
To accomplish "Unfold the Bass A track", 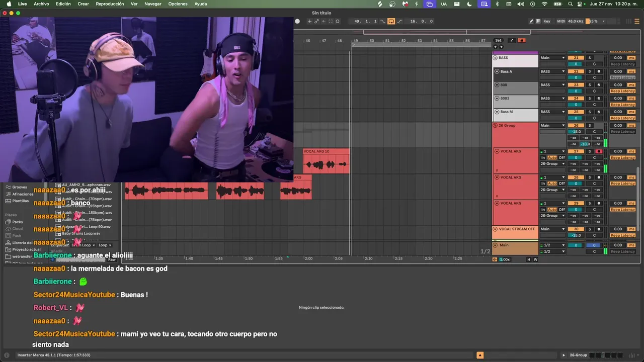I will (497, 71).
